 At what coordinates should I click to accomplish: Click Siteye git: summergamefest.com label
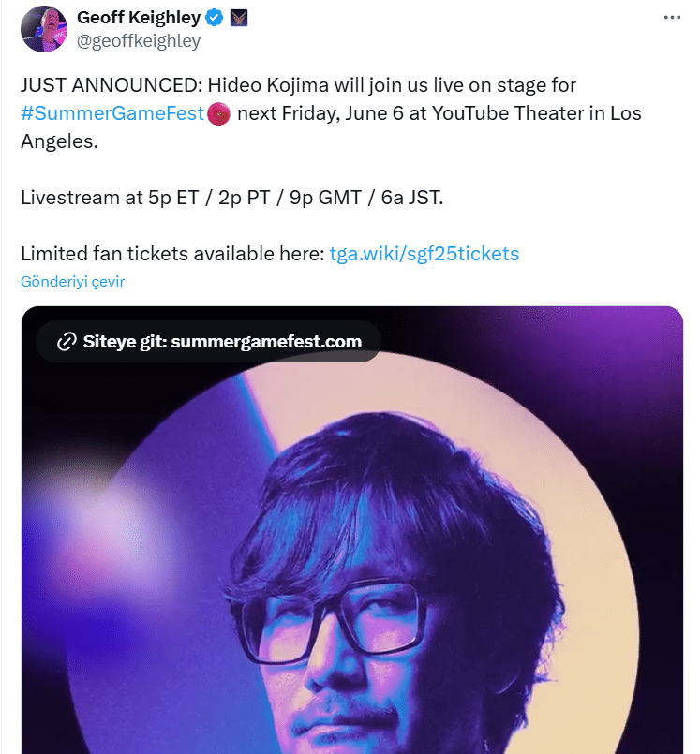click(222, 342)
